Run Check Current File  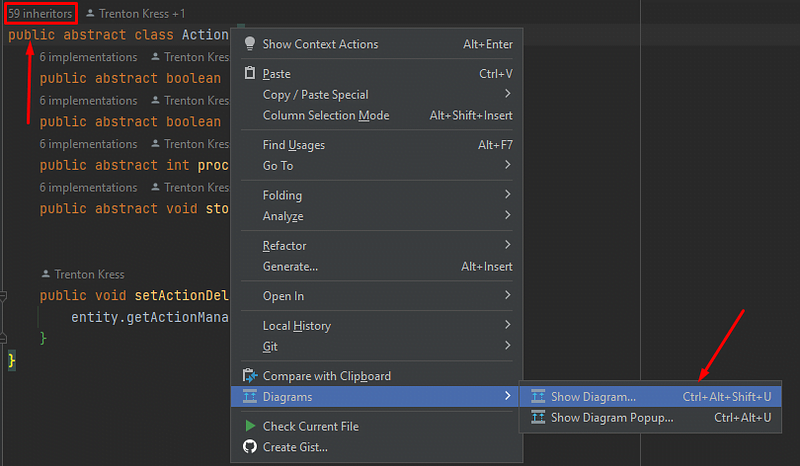tap(377, 426)
